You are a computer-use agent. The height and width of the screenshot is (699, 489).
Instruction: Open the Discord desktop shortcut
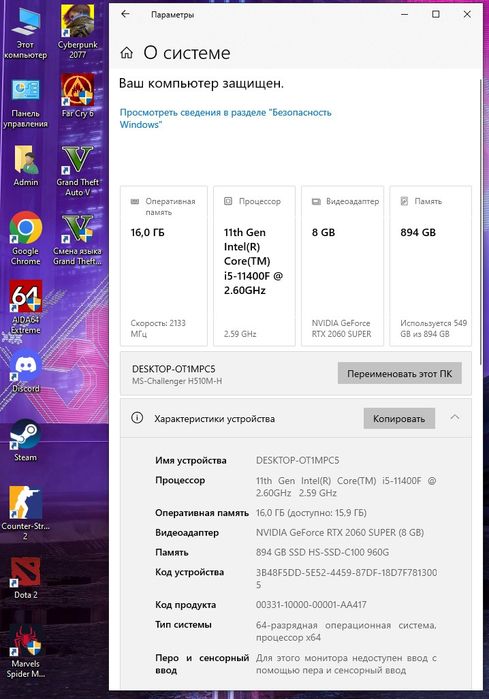pos(26,372)
